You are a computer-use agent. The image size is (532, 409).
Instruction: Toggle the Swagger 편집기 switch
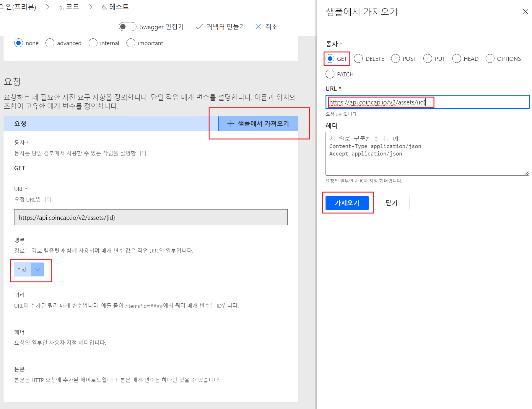click(127, 27)
